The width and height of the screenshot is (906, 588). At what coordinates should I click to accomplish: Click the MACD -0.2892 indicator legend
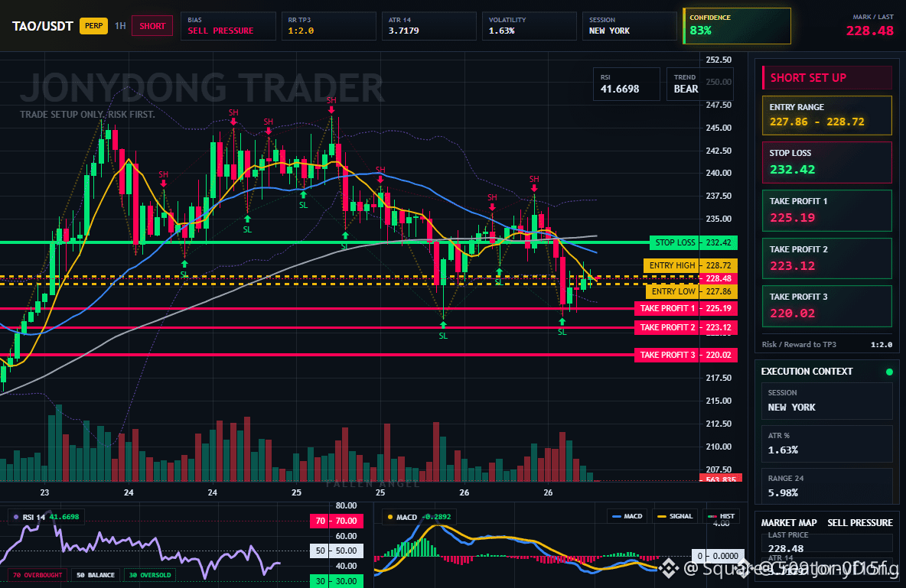tap(419, 516)
